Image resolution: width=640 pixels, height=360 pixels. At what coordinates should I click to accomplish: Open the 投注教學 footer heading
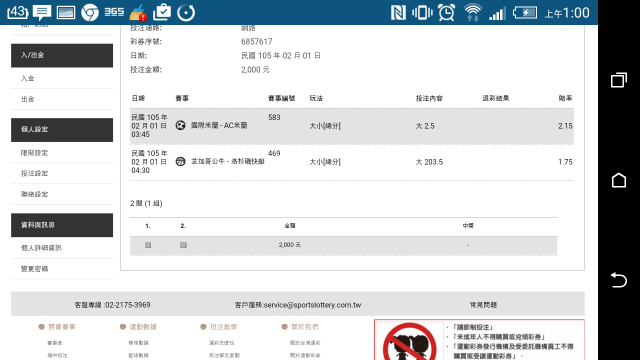click(x=224, y=327)
